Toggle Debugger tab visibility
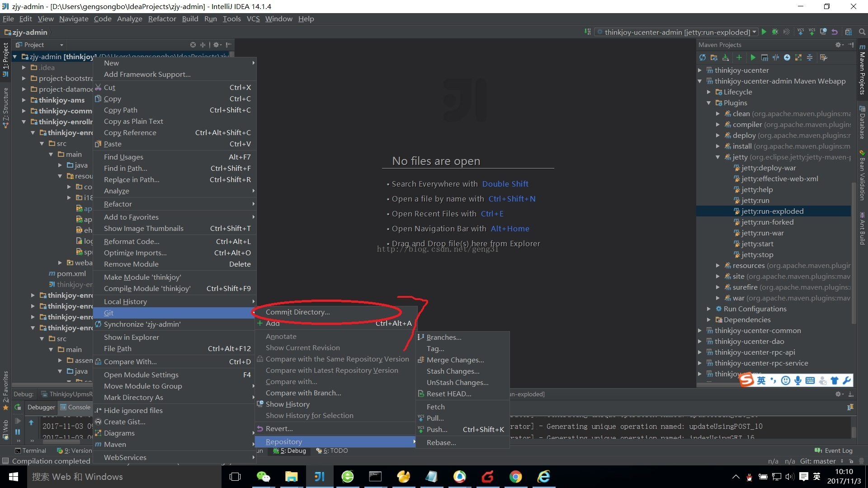The image size is (868, 488). pos(41,407)
